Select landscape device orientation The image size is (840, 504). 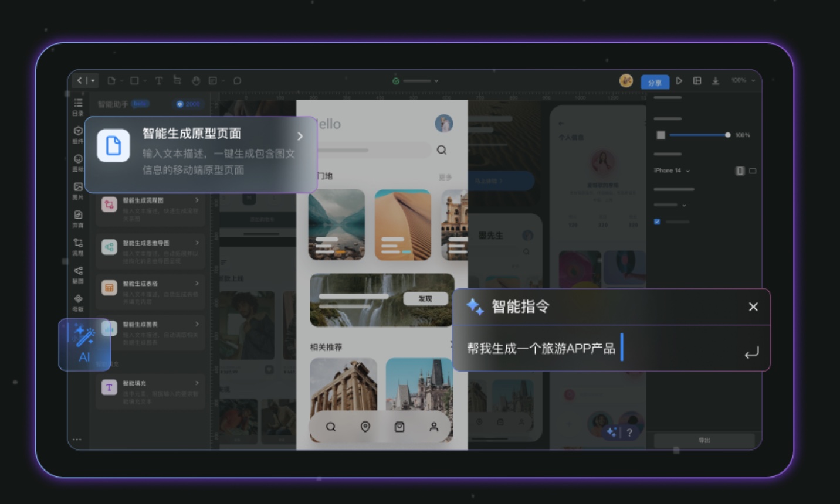tap(753, 171)
